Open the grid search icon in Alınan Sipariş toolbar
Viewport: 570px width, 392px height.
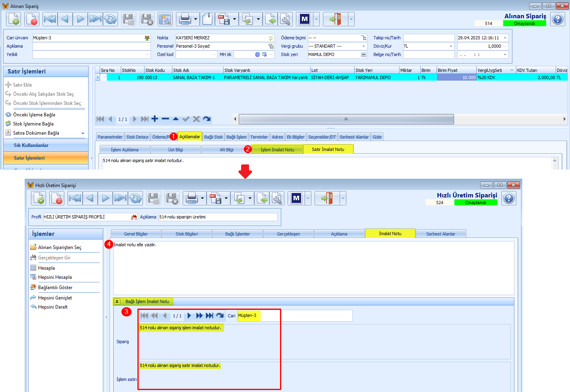pos(165,19)
